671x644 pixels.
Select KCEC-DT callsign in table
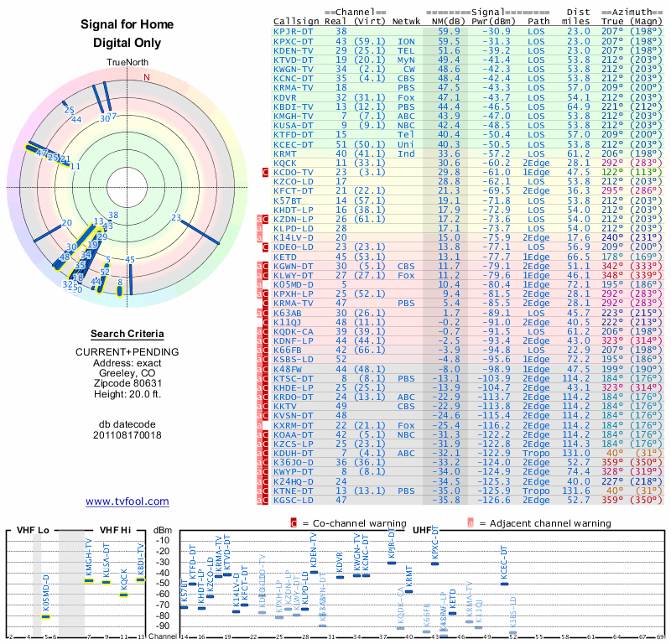(x=294, y=144)
